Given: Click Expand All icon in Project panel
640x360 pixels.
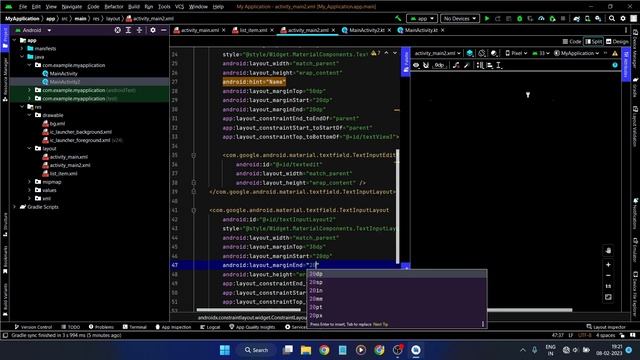Looking at the screenshot, I should [128, 30].
